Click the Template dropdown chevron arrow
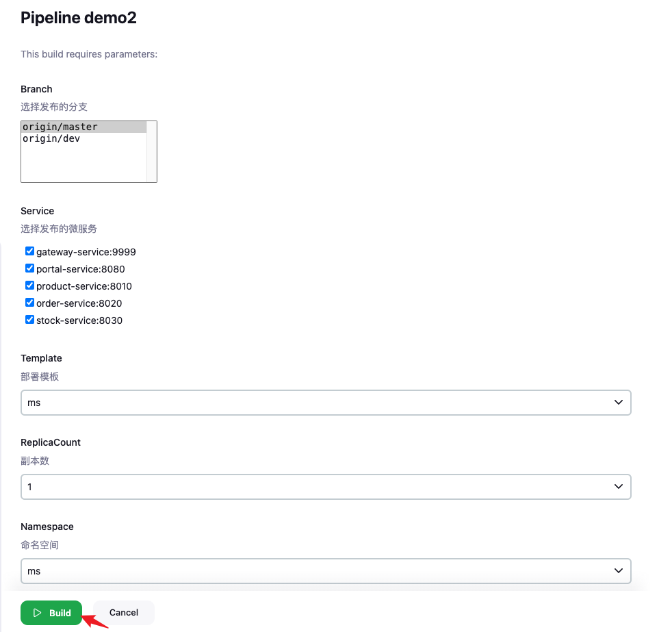This screenshot has height=632, width=672. [619, 402]
